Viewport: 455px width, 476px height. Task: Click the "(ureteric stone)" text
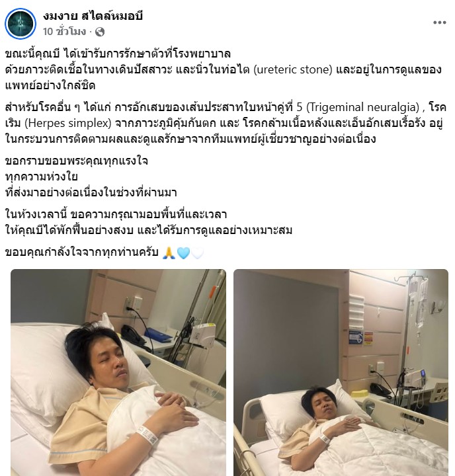tap(293, 70)
